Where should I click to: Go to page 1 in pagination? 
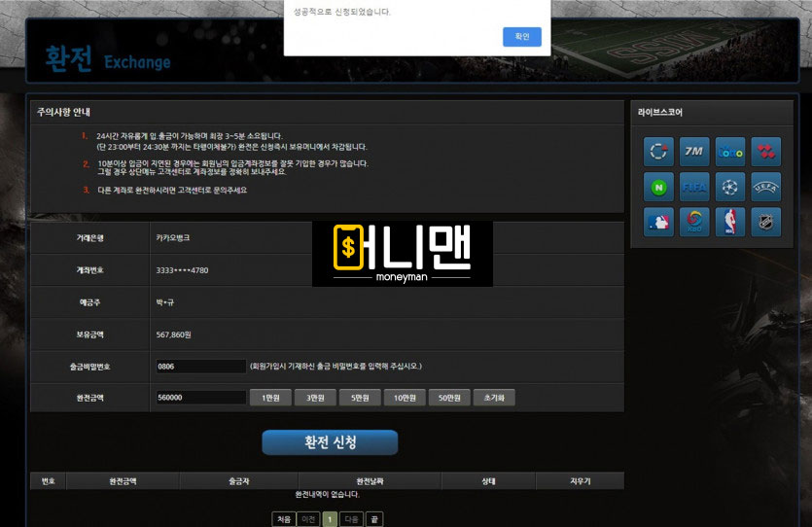pyautogui.click(x=329, y=519)
